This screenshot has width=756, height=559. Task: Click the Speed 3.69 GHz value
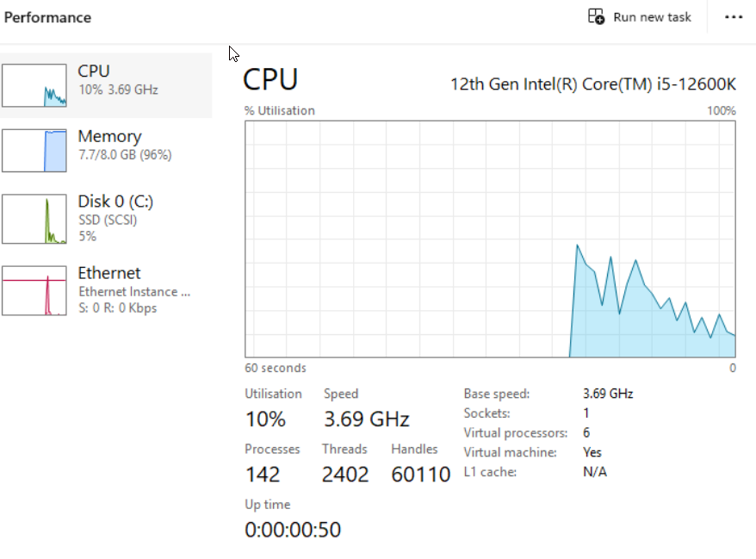367,419
